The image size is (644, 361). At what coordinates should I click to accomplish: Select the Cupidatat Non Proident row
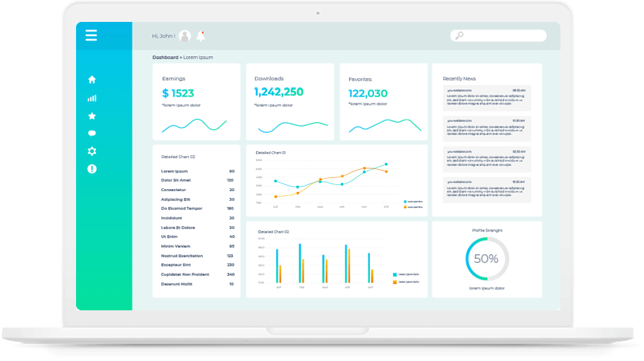coord(197,274)
